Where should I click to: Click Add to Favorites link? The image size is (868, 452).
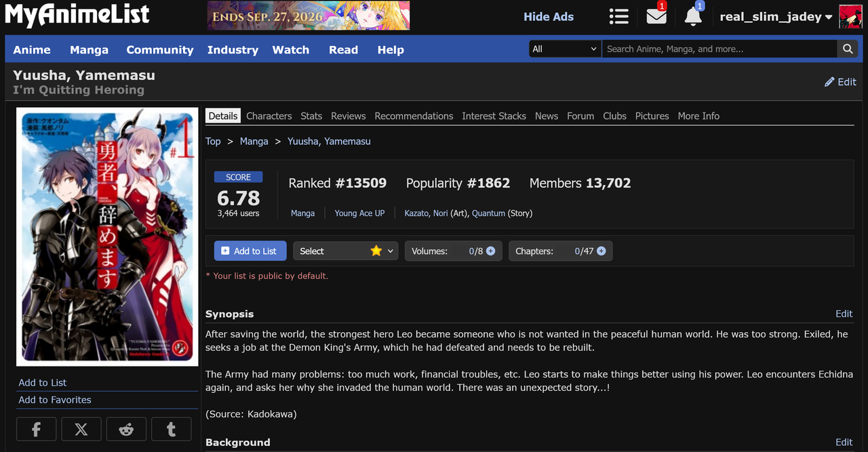click(x=55, y=400)
